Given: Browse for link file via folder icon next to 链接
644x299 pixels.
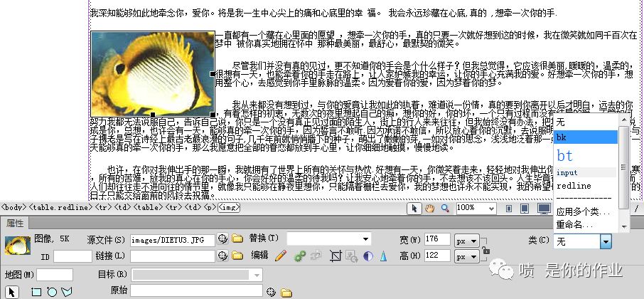Looking at the screenshot, I should pyautogui.click(x=237, y=256).
